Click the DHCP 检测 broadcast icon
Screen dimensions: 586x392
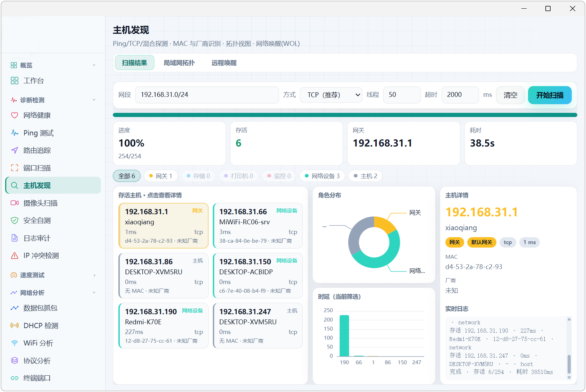click(x=15, y=326)
